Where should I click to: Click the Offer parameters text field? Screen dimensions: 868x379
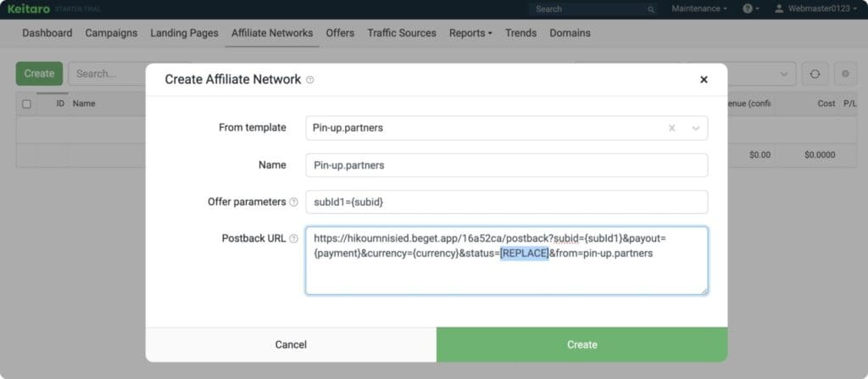[506, 203]
